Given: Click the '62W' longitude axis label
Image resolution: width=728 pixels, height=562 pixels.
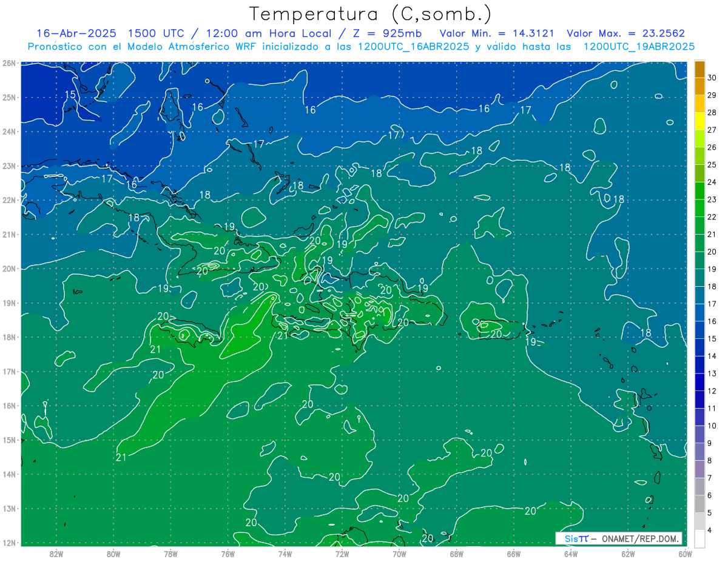Looking at the screenshot, I should [629, 554].
